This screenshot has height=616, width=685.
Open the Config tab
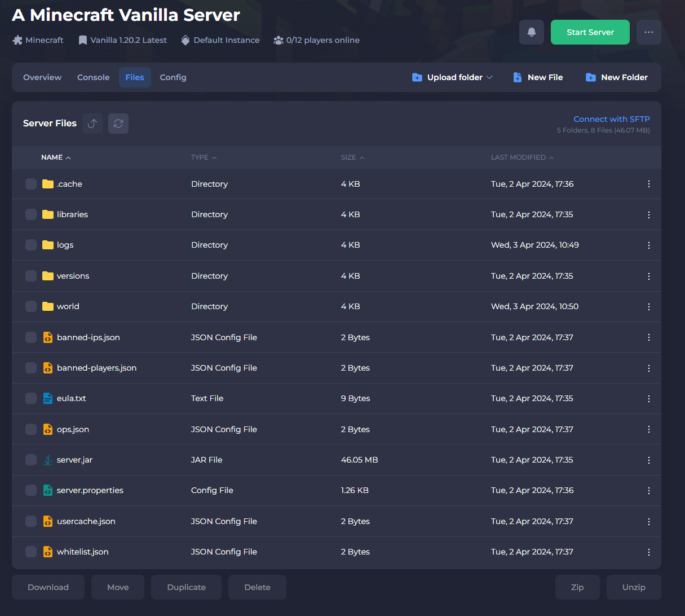point(173,77)
